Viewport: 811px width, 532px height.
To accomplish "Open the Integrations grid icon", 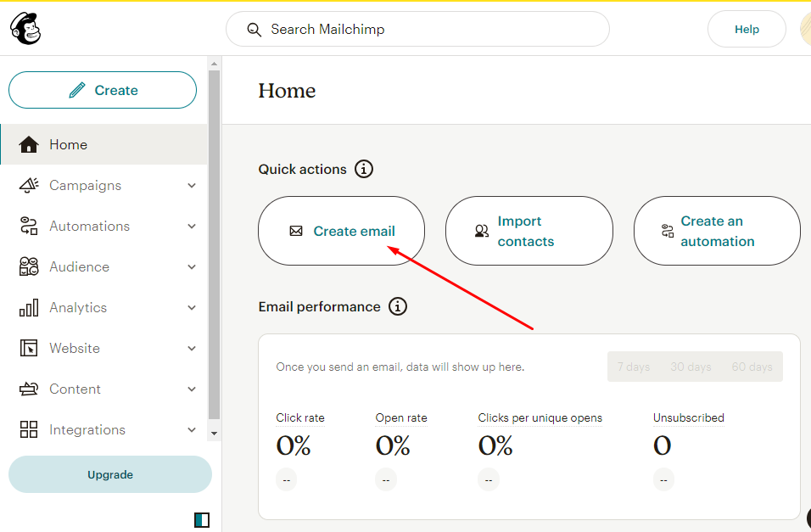I will click(x=29, y=429).
